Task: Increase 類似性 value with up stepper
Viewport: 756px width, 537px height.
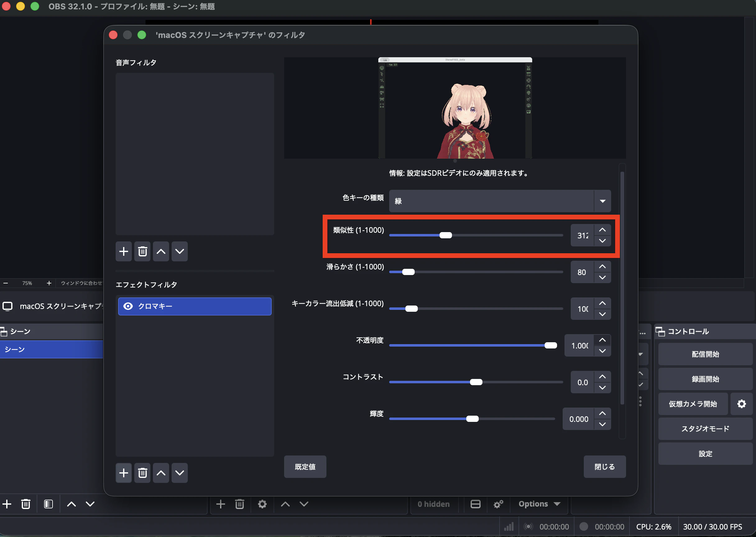Action: point(602,230)
